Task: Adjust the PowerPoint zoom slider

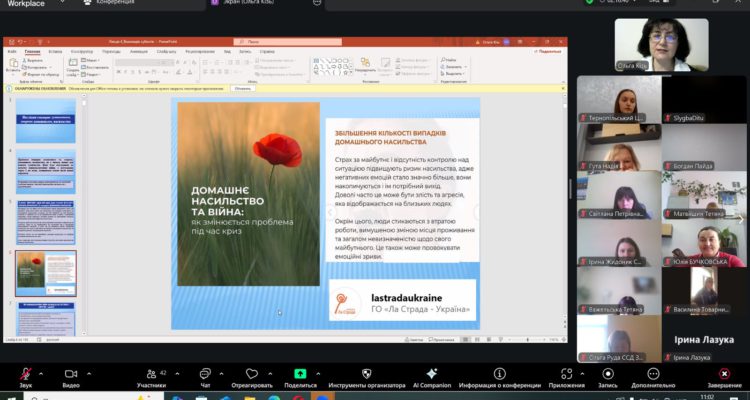Action: 528,339
